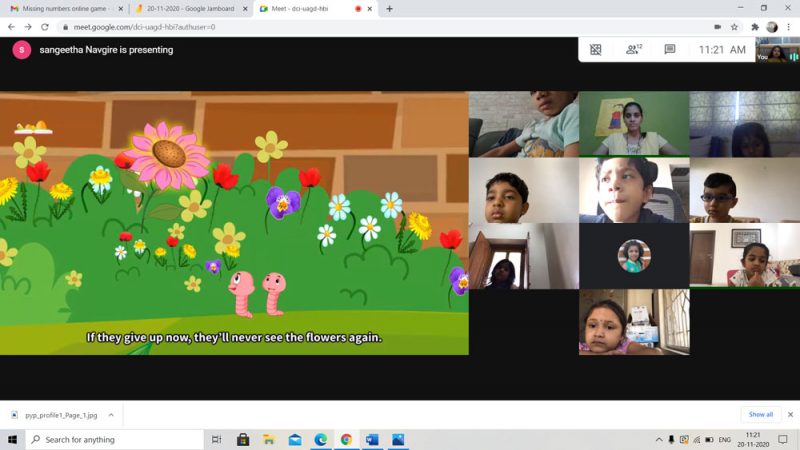The height and width of the screenshot is (450, 800).
Task: Click Show all downloads
Action: (x=761, y=414)
